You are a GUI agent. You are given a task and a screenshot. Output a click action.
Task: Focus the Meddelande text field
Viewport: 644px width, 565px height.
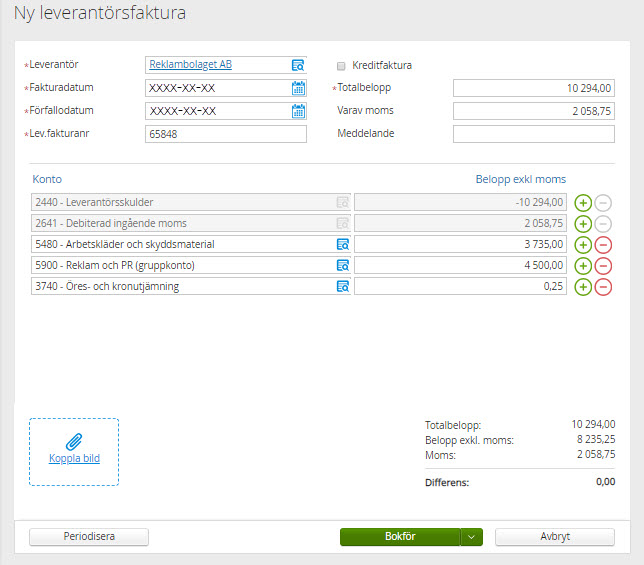533,134
